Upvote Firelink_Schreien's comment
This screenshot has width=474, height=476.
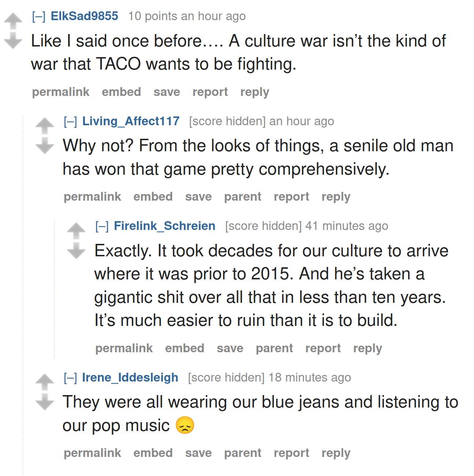pyautogui.click(x=76, y=231)
